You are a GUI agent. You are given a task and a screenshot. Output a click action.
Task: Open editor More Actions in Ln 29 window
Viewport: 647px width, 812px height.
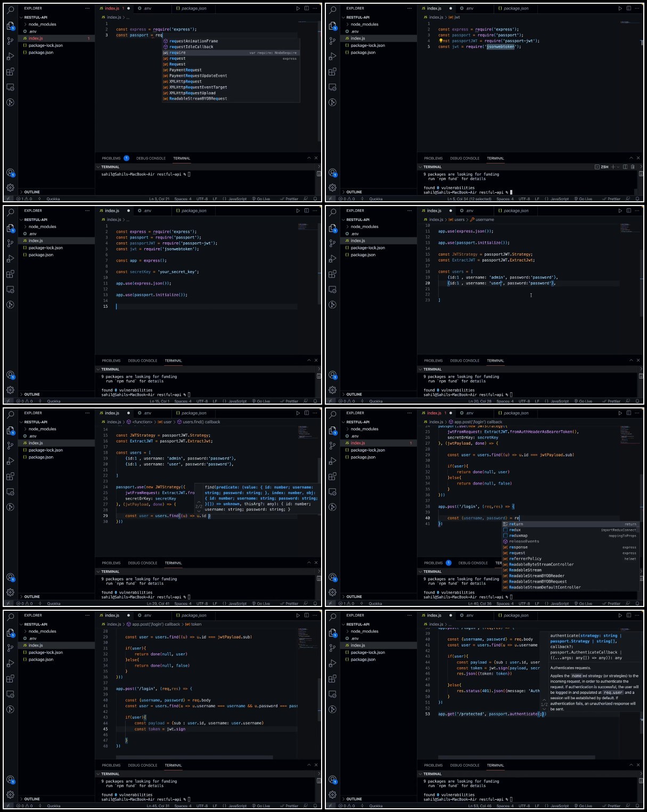tap(315, 413)
